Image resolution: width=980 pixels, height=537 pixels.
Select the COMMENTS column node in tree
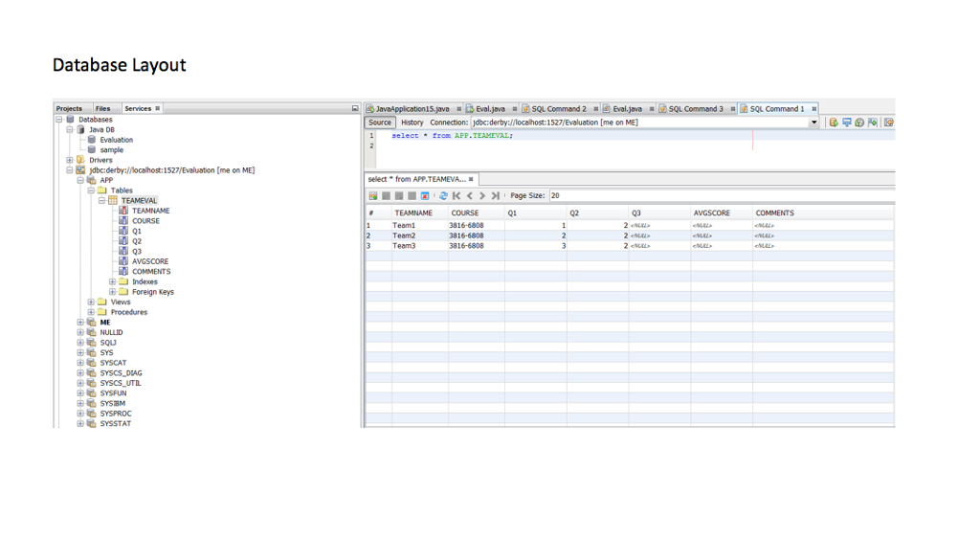(150, 271)
